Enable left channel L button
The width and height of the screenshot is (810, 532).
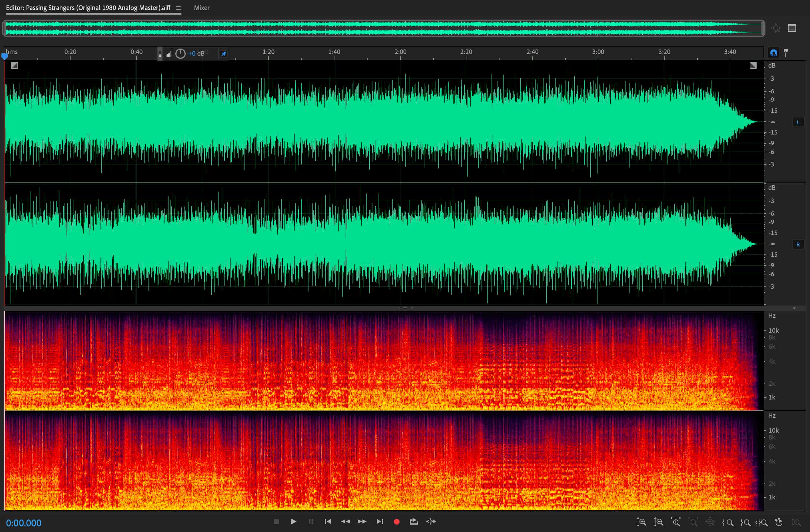(x=798, y=122)
